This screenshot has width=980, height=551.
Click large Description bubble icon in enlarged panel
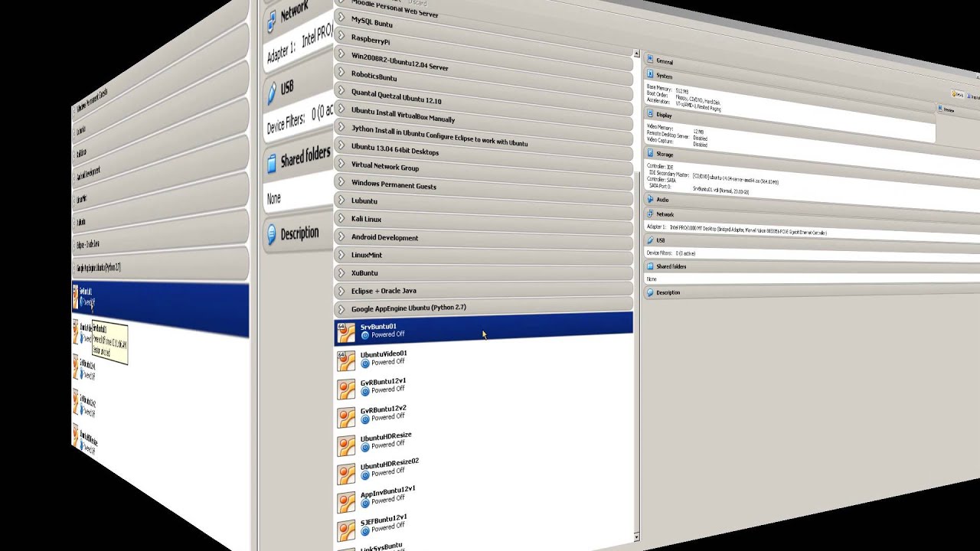pos(271,235)
